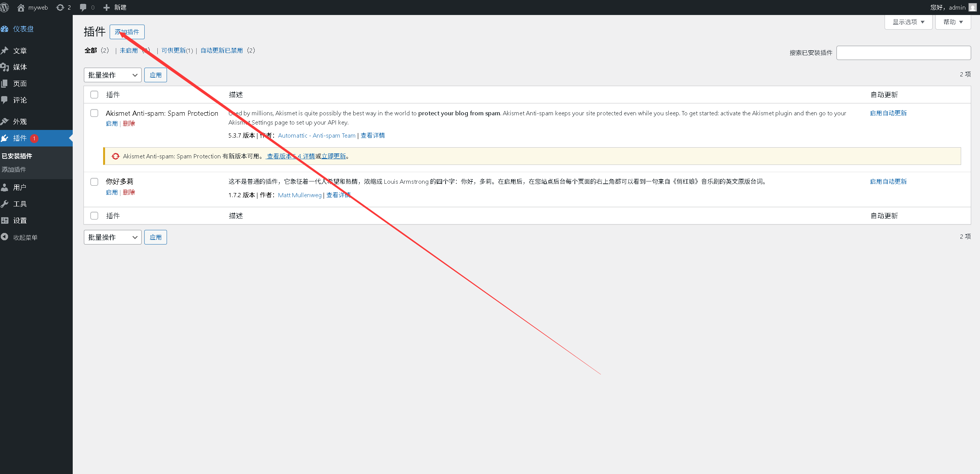Open Tools wrench icon (工具)

pos(5,204)
